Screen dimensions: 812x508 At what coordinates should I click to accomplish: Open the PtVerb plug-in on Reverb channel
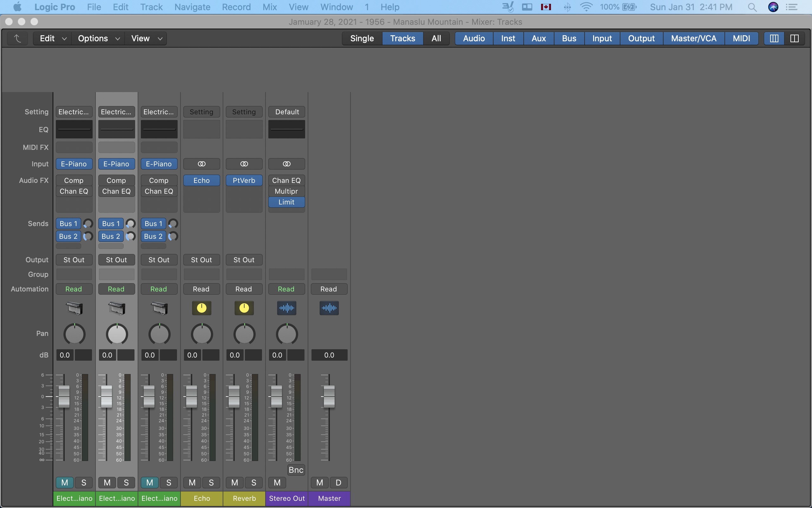click(x=244, y=180)
